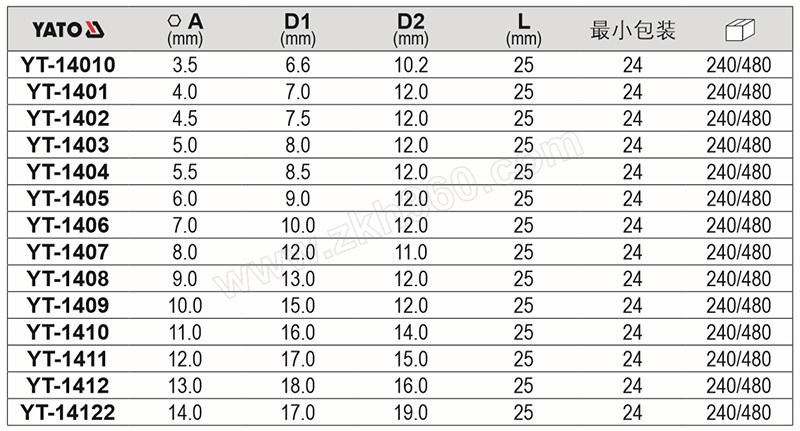Select the YT-1405 row label
This screenshot has height=431, width=800.
pyautogui.click(x=68, y=198)
